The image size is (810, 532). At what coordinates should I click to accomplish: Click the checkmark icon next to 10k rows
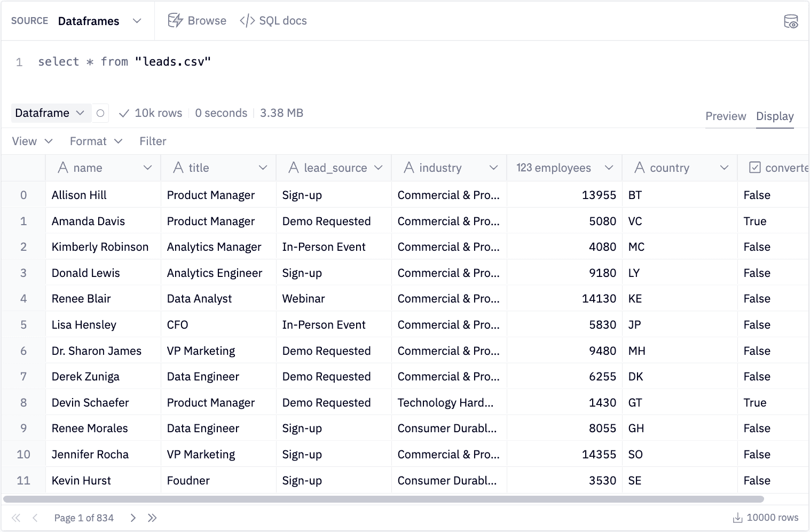coord(124,113)
